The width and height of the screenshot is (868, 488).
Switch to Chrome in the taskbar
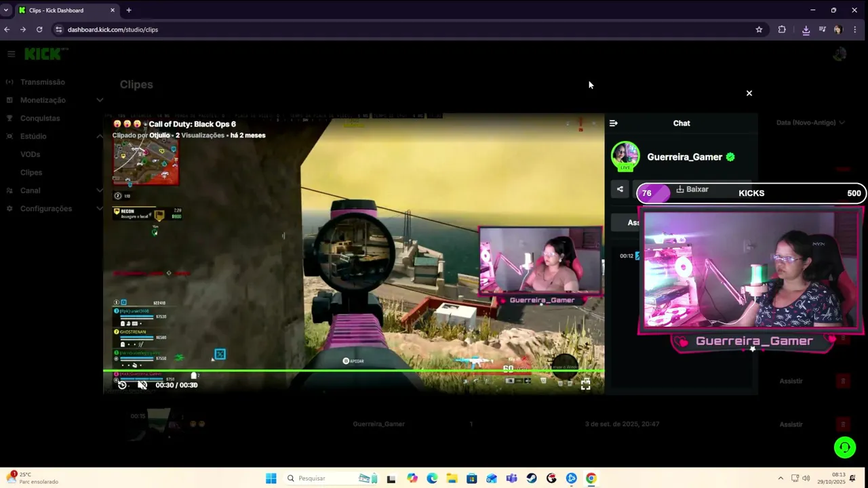point(591,479)
